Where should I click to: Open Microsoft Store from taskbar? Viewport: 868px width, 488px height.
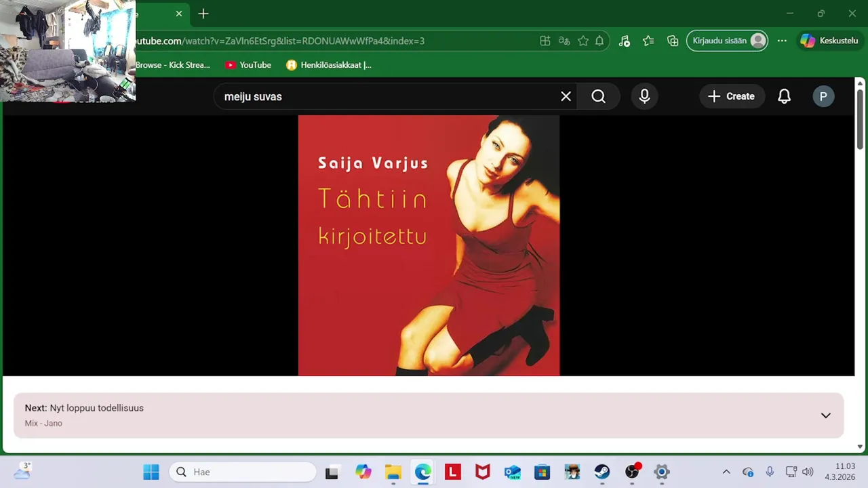pos(542,472)
